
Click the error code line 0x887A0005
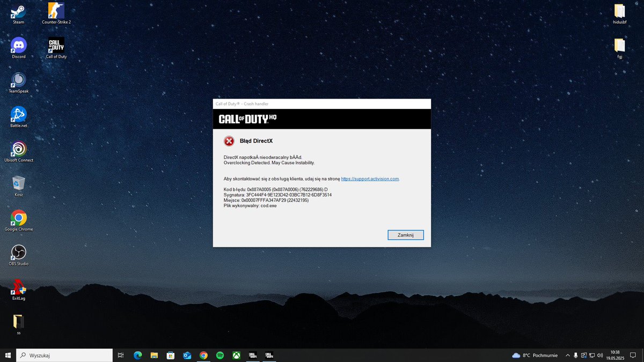275,190
